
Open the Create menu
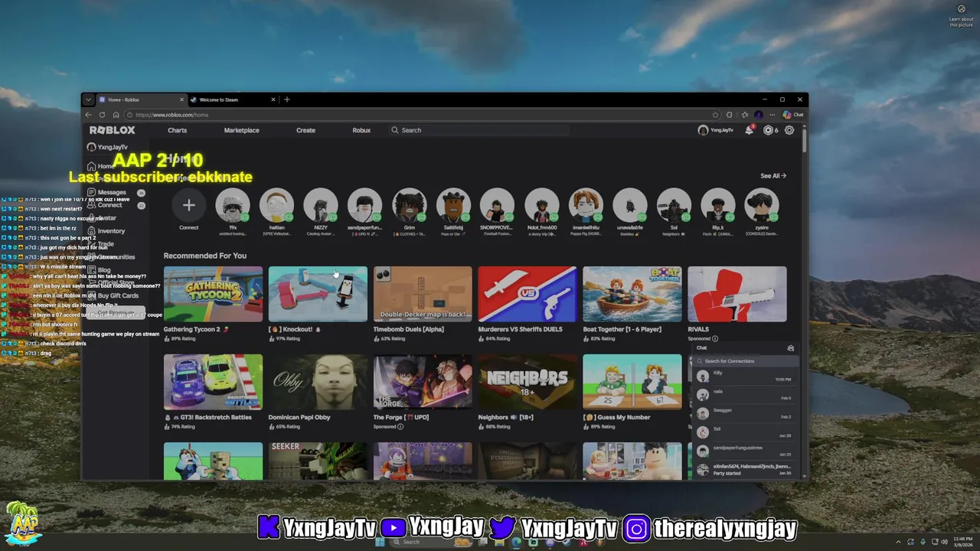pos(305,130)
